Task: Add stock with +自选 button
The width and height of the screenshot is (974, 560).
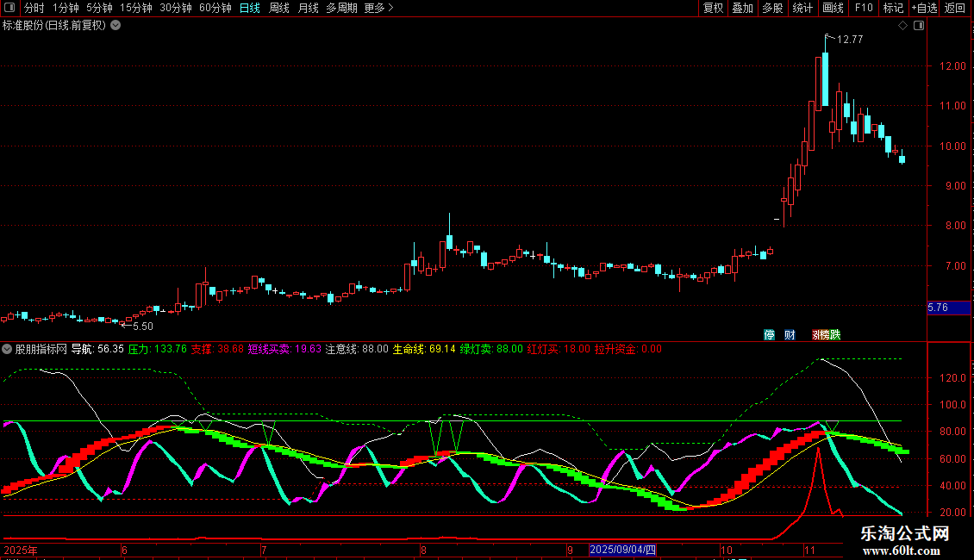Action: pos(924,8)
